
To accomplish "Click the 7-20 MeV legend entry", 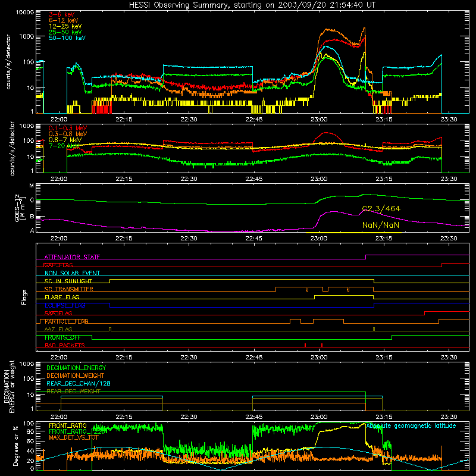I will click(64, 146).
